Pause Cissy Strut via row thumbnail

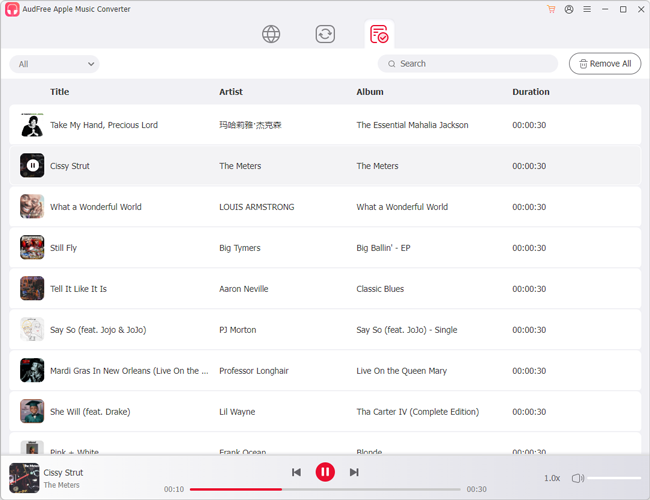point(32,165)
